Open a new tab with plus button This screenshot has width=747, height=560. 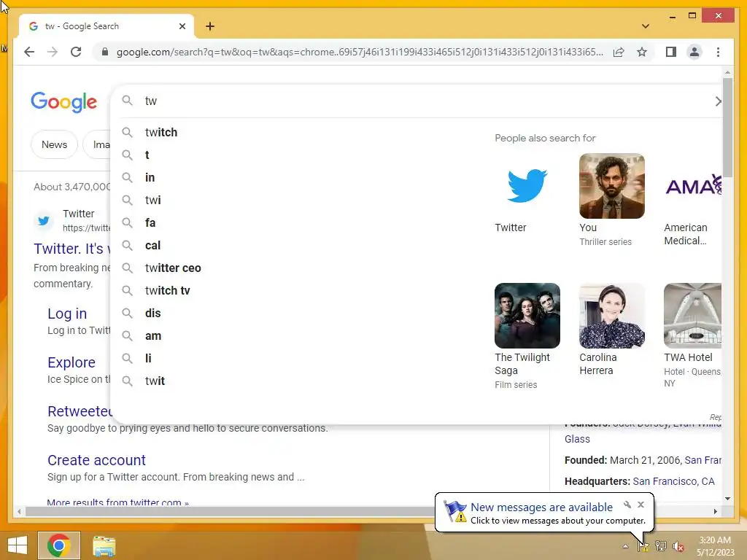pyautogui.click(x=210, y=26)
